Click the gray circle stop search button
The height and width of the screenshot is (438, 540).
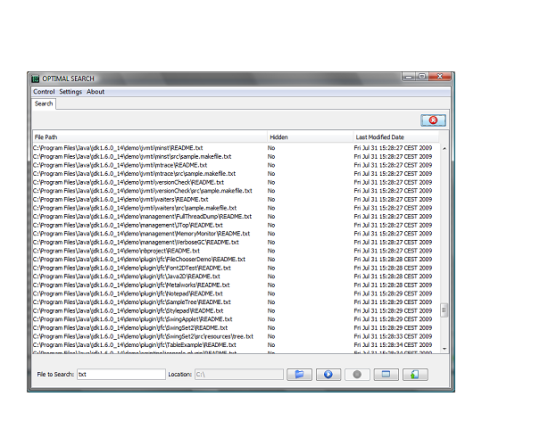(357, 374)
